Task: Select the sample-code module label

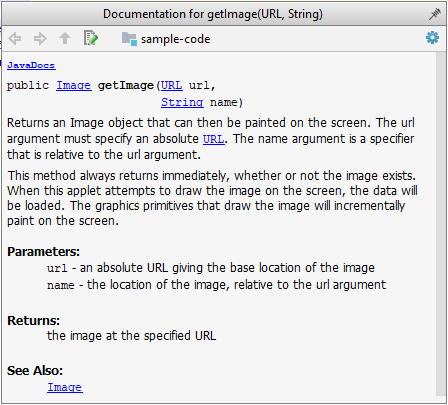Action: (175, 39)
